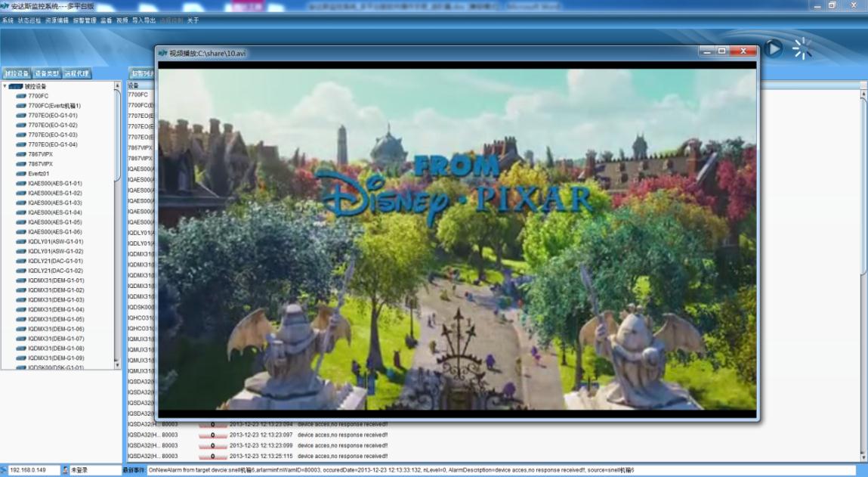The height and width of the screenshot is (477, 868).
Task: Click the video frame in the player window
Action: (457, 240)
